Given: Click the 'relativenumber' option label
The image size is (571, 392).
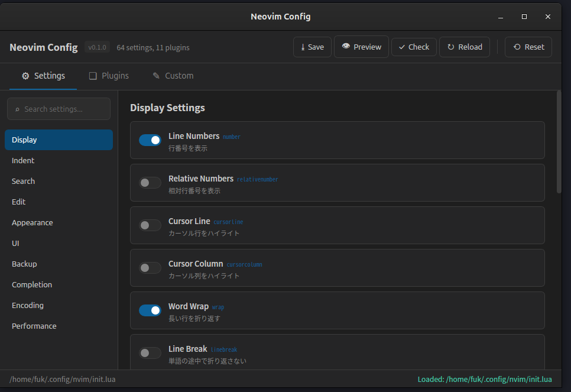Looking at the screenshot, I should (258, 179).
